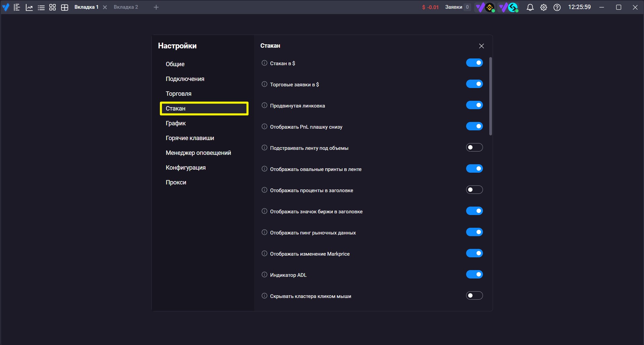The width and height of the screenshot is (644, 345).
Task: Click info icon beside Торговые заявки в $
Action: pos(264,84)
